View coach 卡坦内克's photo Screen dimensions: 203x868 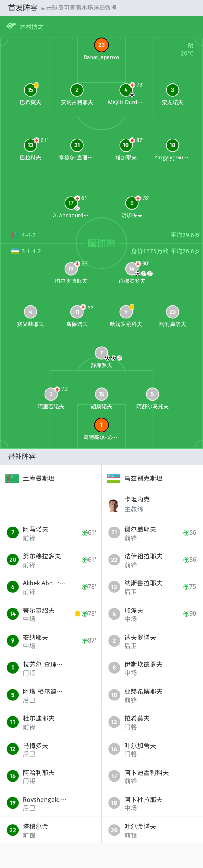tap(114, 505)
